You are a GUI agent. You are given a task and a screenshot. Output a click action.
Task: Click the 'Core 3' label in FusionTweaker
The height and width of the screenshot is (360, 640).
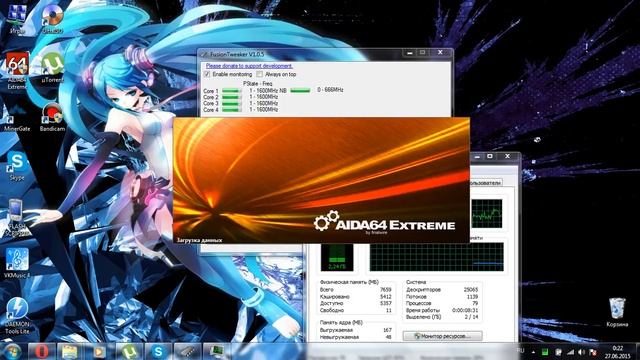pos(211,103)
